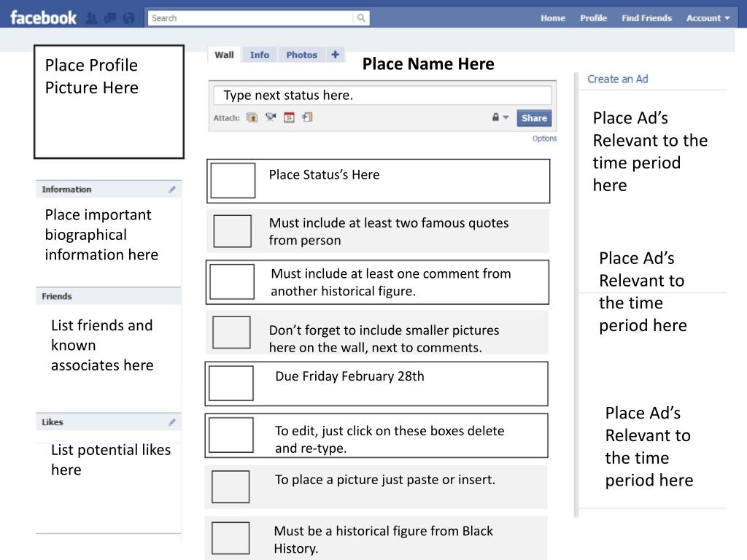Edit Information section with pencil icon
This screenshot has width=747, height=560.
[x=172, y=190]
